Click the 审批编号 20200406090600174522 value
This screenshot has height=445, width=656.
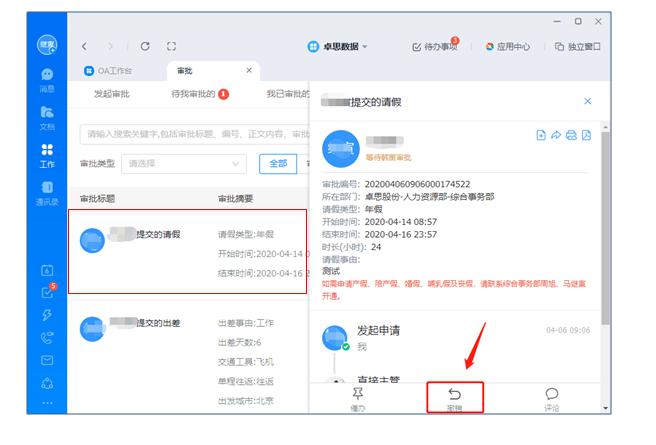(417, 184)
